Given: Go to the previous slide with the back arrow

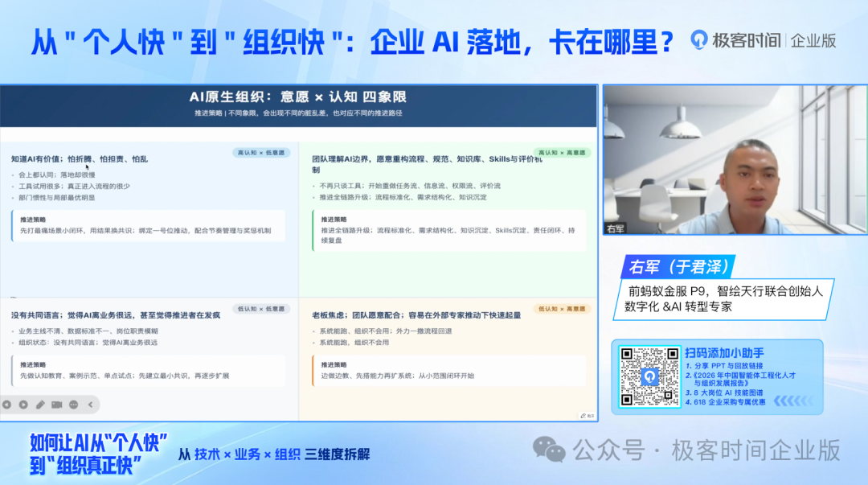Looking at the screenshot, I should (x=6, y=405).
